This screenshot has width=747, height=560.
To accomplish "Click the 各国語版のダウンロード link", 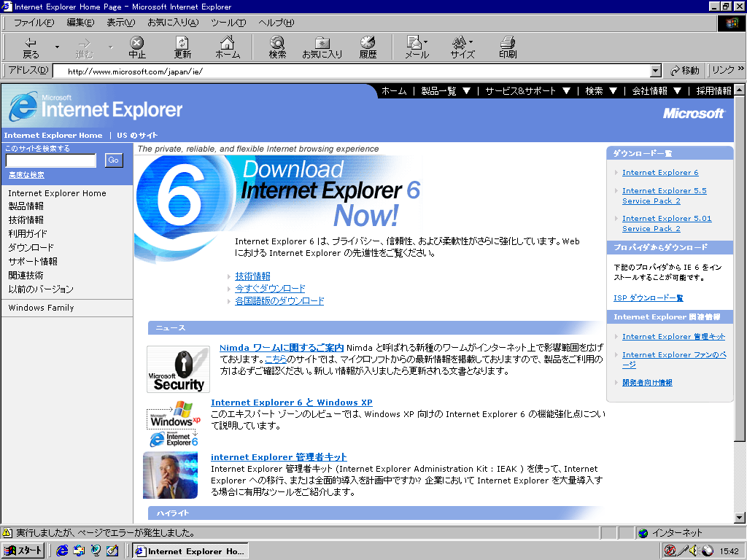I will pyautogui.click(x=279, y=301).
